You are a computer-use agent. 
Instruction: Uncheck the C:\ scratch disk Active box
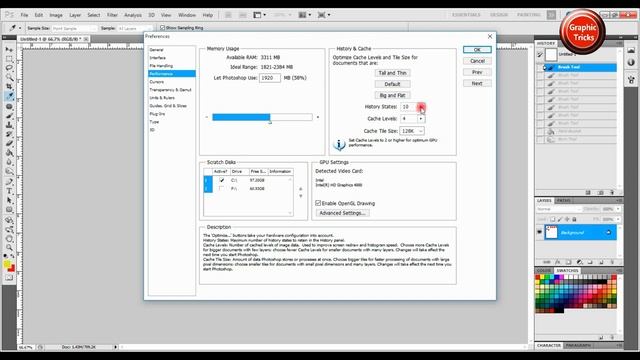[x=222, y=180]
